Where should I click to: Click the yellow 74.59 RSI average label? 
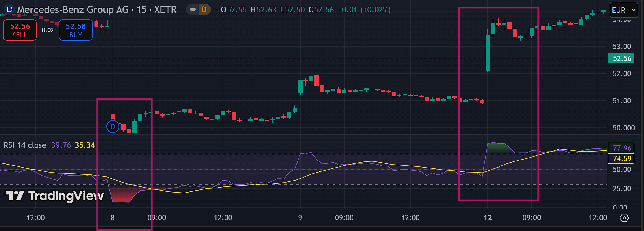(x=622, y=159)
